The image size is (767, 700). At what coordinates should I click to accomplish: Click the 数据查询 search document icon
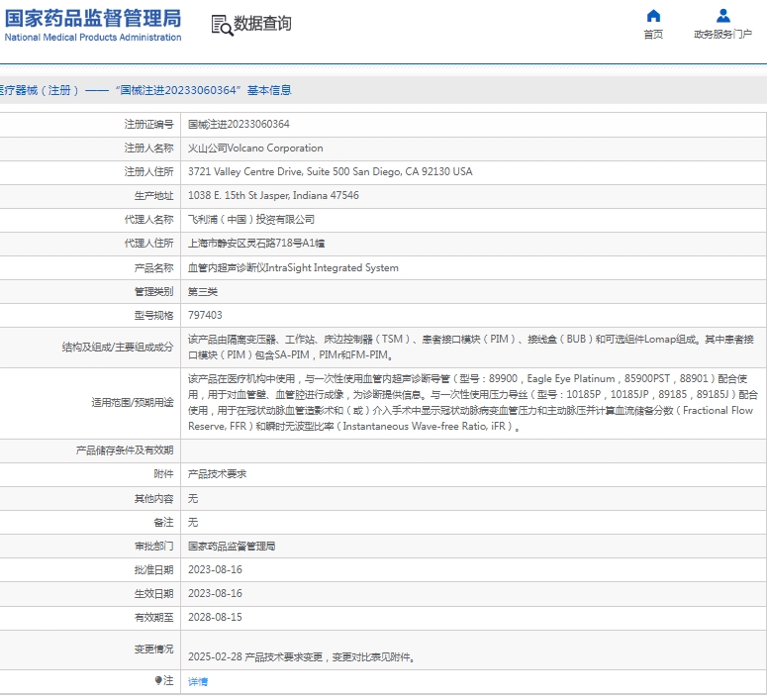pos(222,26)
